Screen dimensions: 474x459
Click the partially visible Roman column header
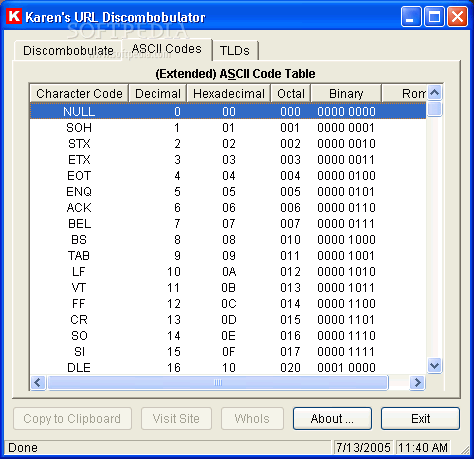tap(404, 94)
